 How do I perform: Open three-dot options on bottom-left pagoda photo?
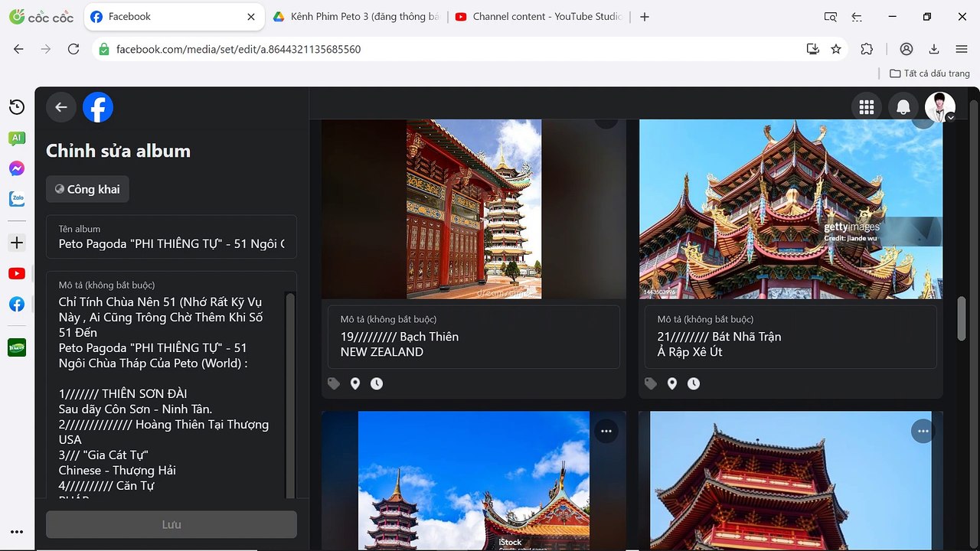point(606,431)
